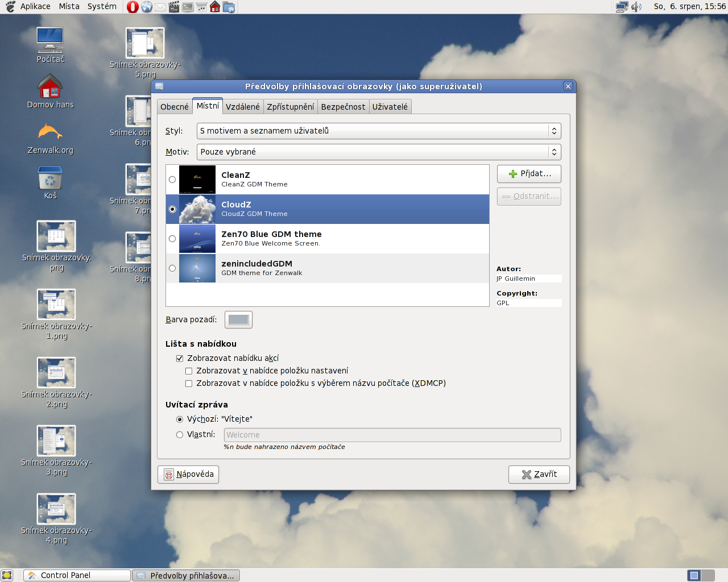Viewport: 728px width, 582px height.
Task: Launch Opera browser from top panel
Action: click(x=133, y=7)
